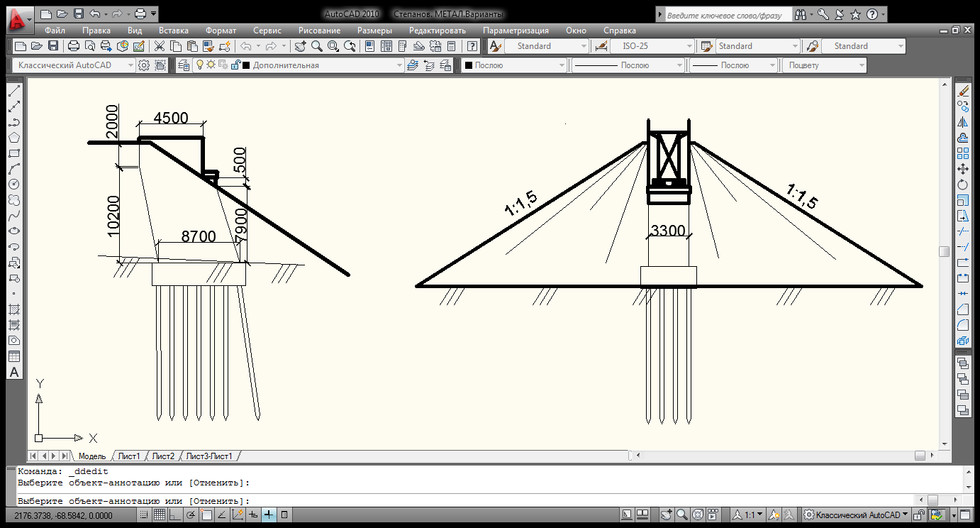The image size is (980, 528).
Task: Click Workspace Settings gear icon
Action: pyautogui.click(x=144, y=65)
